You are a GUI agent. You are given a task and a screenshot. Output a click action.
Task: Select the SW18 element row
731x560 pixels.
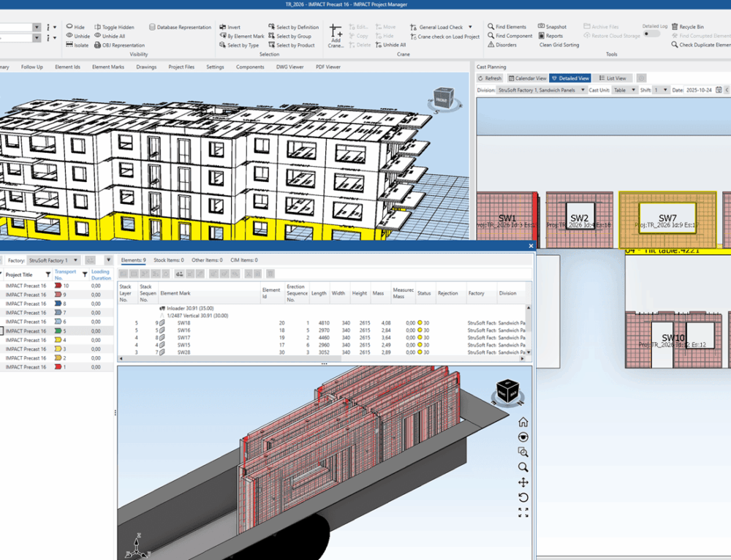[x=322, y=322]
